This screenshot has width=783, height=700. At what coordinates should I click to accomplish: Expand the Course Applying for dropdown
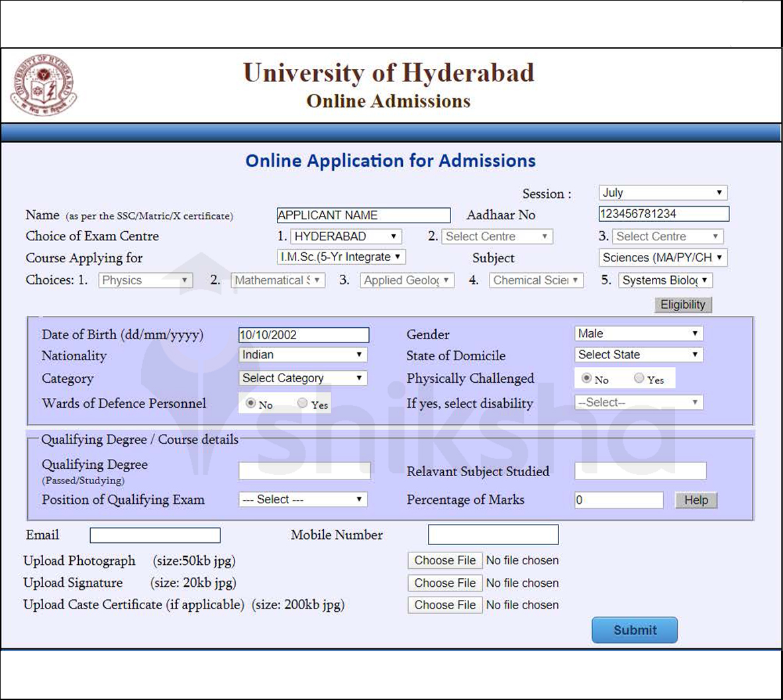[x=341, y=257]
